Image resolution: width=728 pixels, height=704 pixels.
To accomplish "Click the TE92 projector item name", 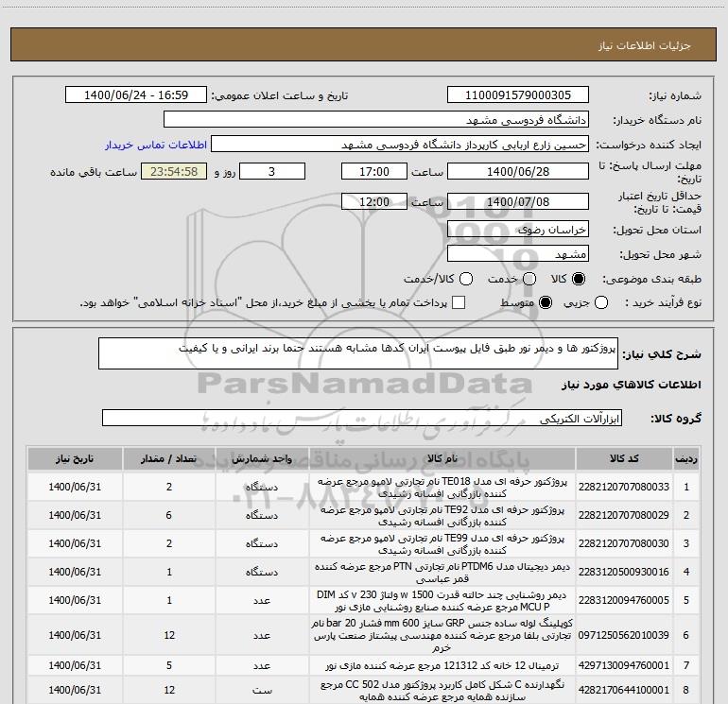I will tap(442, 516).
